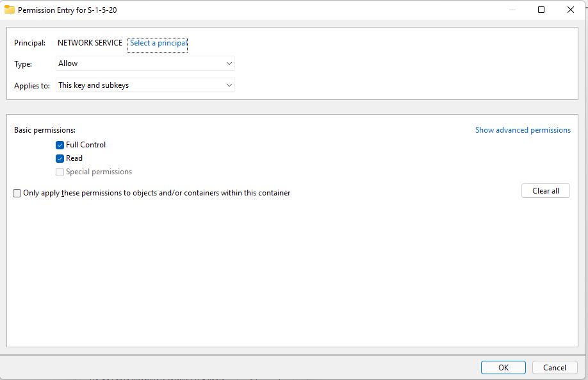Image resolution: width=588 pixels, height=380 pixels.
Task: Click the chevron on 'This key and subkeys'
Action: pos(229,85)
